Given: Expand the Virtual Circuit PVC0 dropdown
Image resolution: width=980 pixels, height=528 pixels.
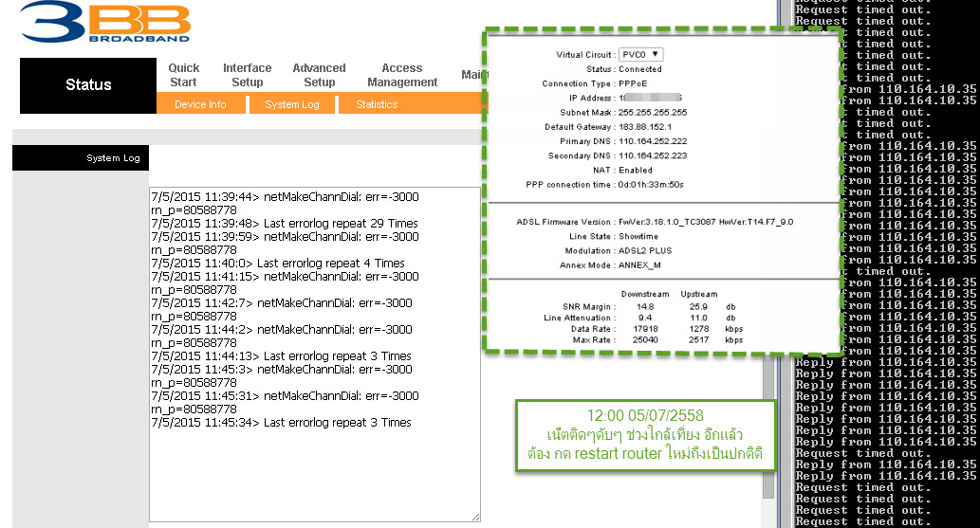Looking at the screenshot, I should point(640,54).
